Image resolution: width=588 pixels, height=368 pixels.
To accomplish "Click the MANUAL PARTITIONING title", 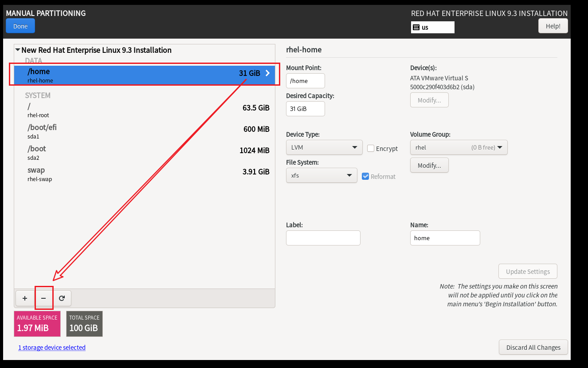I will click(46, 13).
